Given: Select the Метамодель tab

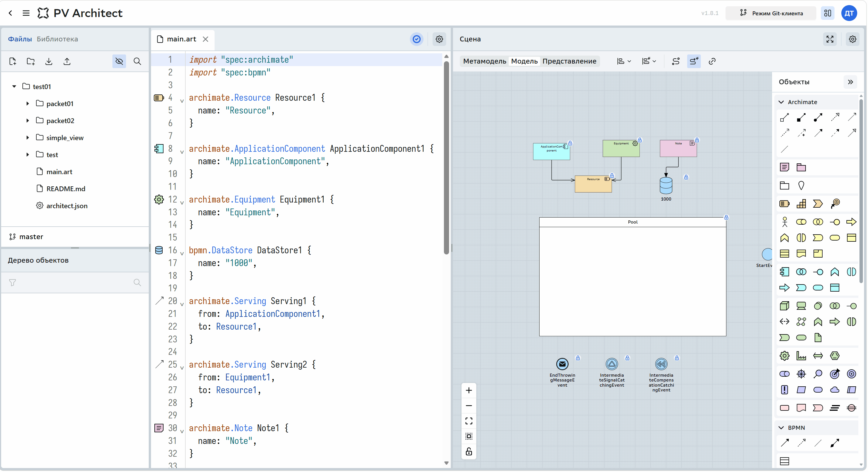Looking at the screenshot, I should pos(485,61).
